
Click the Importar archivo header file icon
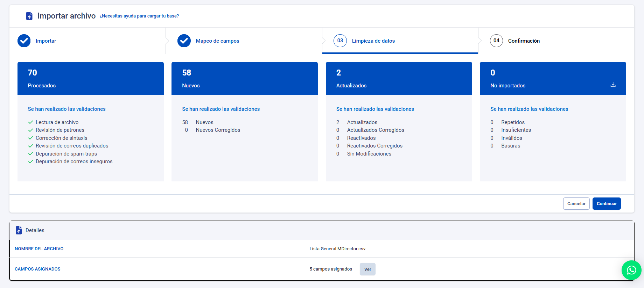pos(29,16)
